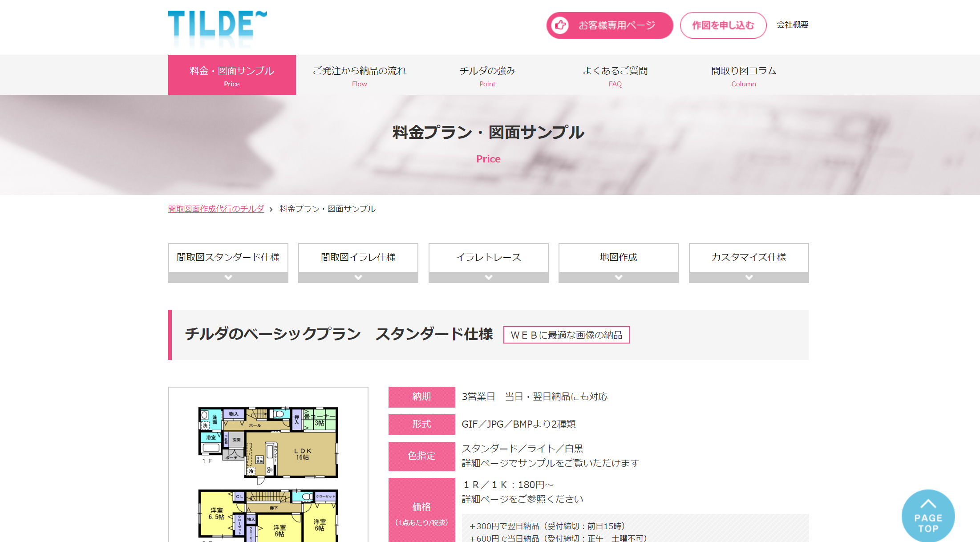Open ご発注から納品の流れ Flow menu
This screenshot has width=980, height=542.
click(x=359, y=75)
